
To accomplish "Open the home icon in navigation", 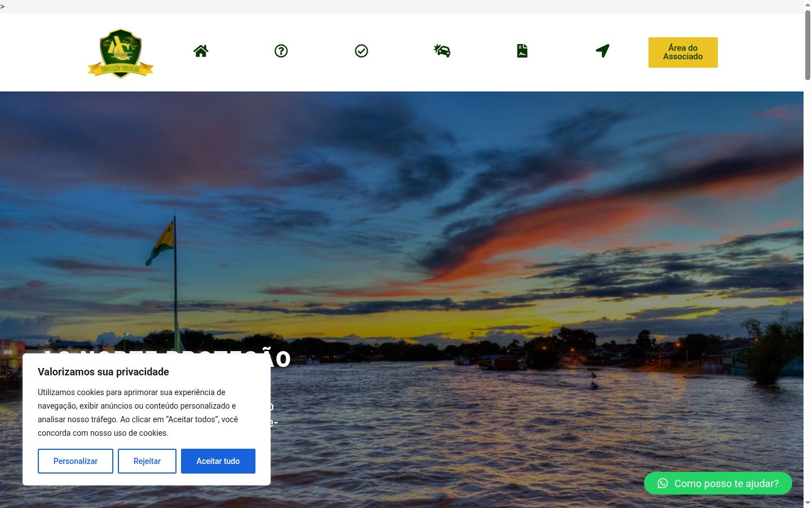I will click(x=201, y=51).
